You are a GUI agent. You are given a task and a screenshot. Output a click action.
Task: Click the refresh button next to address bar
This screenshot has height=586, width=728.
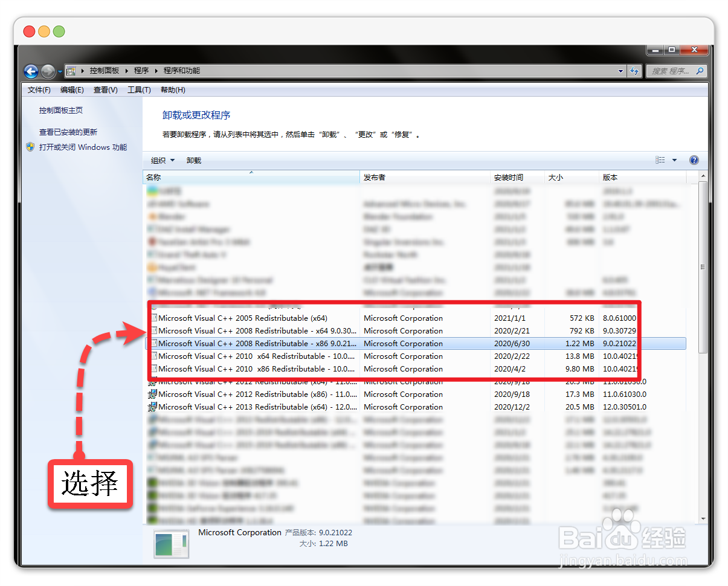(634, 71)
